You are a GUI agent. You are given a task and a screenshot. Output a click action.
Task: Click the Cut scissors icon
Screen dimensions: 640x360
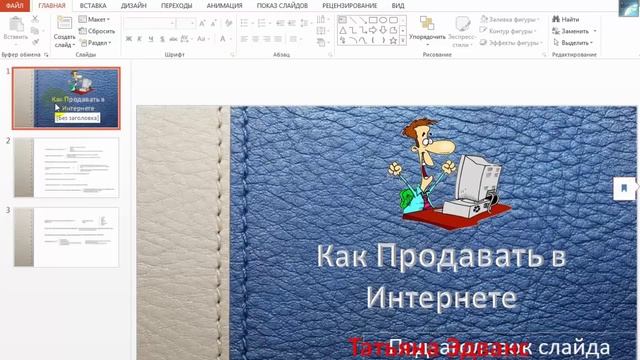[35, 19]
